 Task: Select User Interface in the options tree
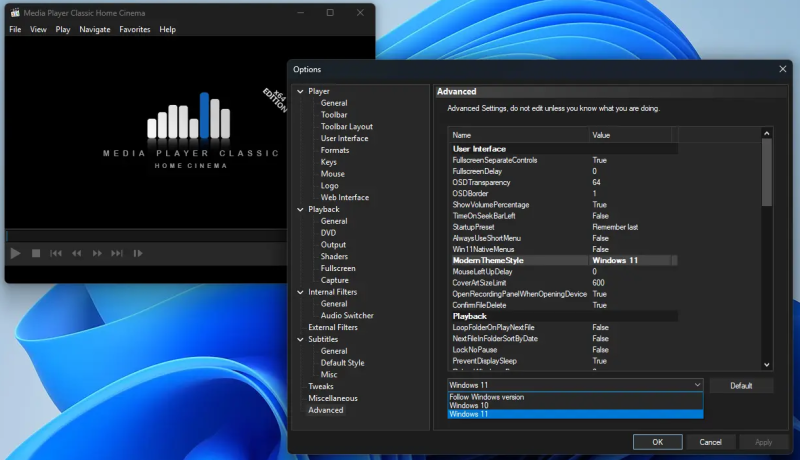pyautogui.click(x=344, y=138)
